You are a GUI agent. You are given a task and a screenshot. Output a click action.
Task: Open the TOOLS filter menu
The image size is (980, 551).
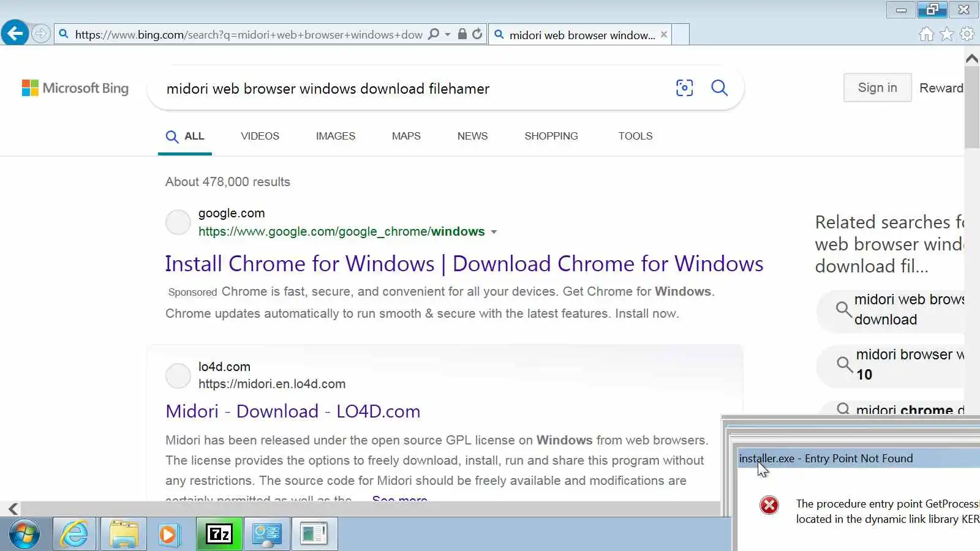coord(635,136)
